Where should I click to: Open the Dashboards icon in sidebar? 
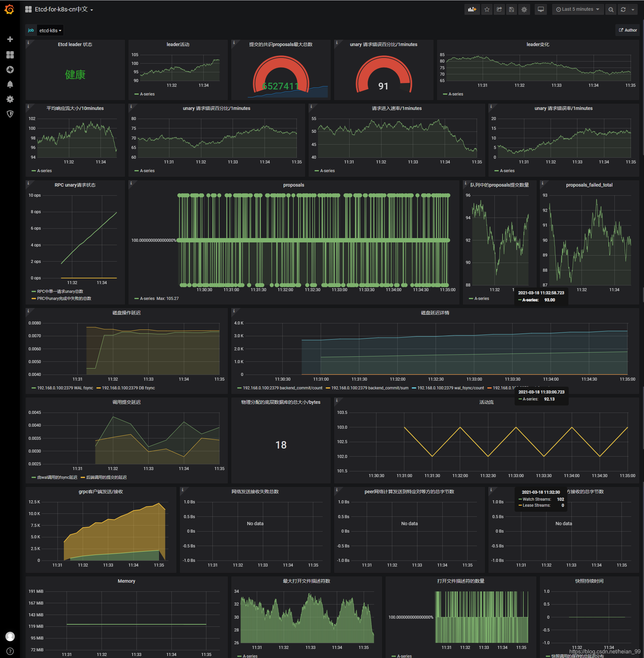10,54
